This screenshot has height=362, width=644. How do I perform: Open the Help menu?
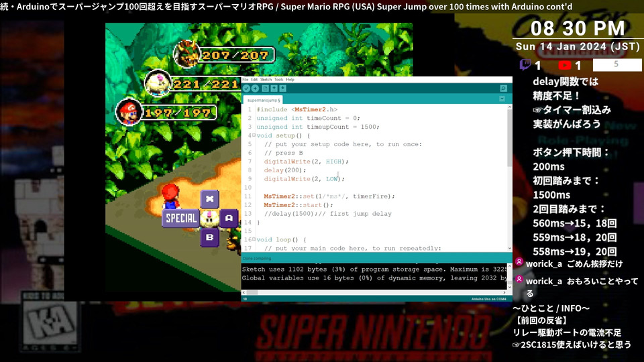[x=290, y=80]
